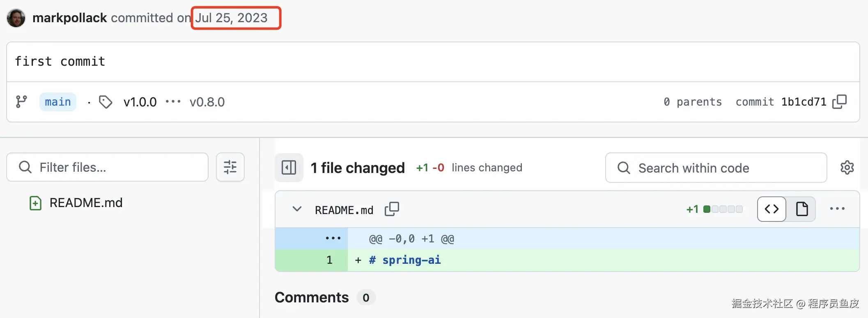
Task: Open the v1.0.0 tag link
Action: pyautogui.click(x=140, y=102)
